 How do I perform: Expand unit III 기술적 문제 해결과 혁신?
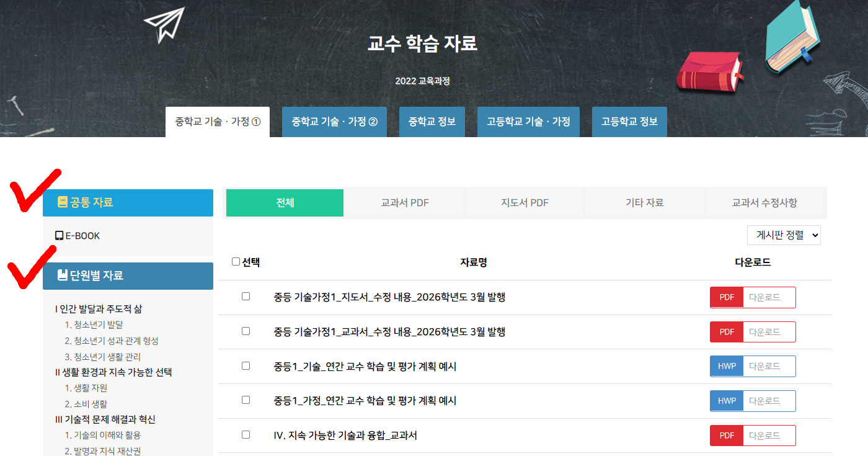[x=105, y=419]
